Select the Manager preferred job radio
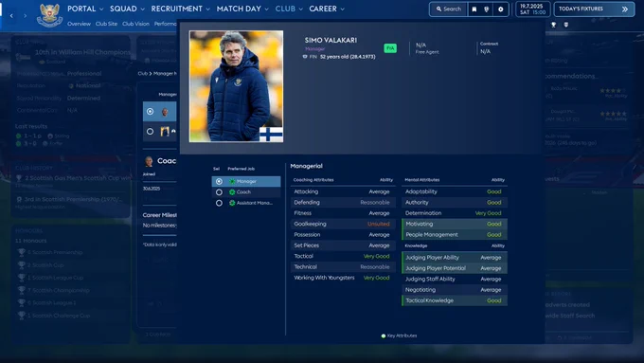This screenshot has width=644, height=363. (219, 181)
